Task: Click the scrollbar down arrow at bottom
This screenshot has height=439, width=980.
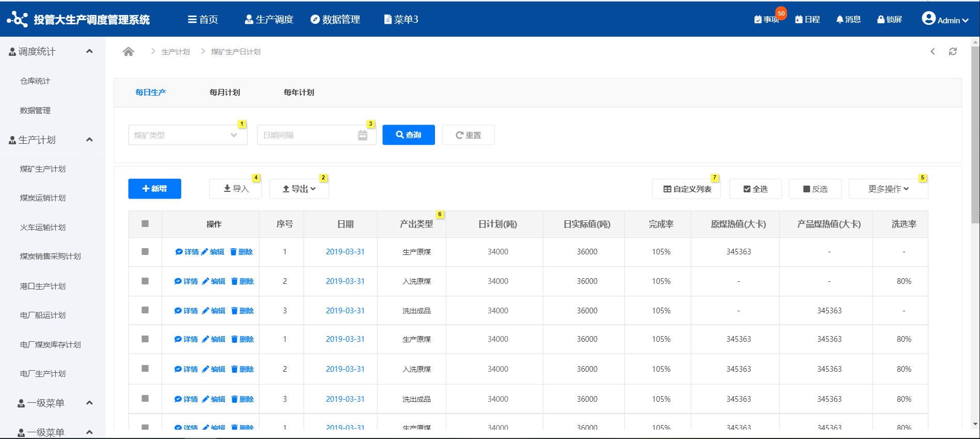Action: tap(975, 424)
